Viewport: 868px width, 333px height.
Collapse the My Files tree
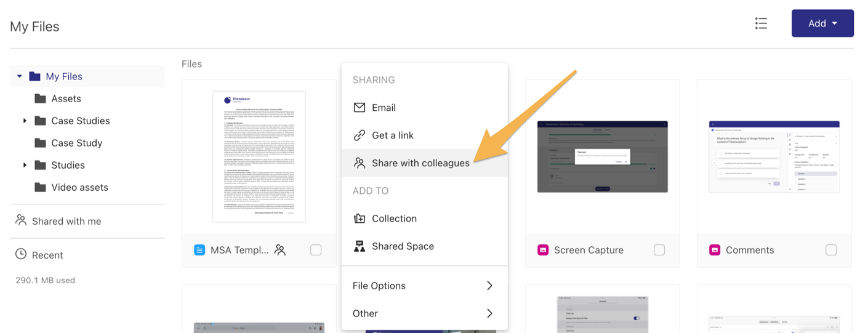(x=20, y=76)
